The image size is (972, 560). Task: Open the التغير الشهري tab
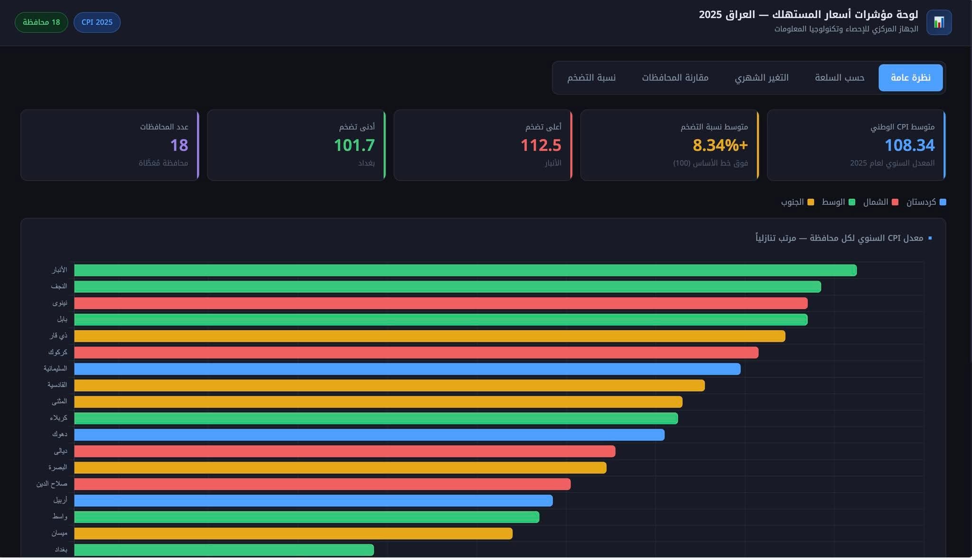pyautogui.click(x=761, y=78)
